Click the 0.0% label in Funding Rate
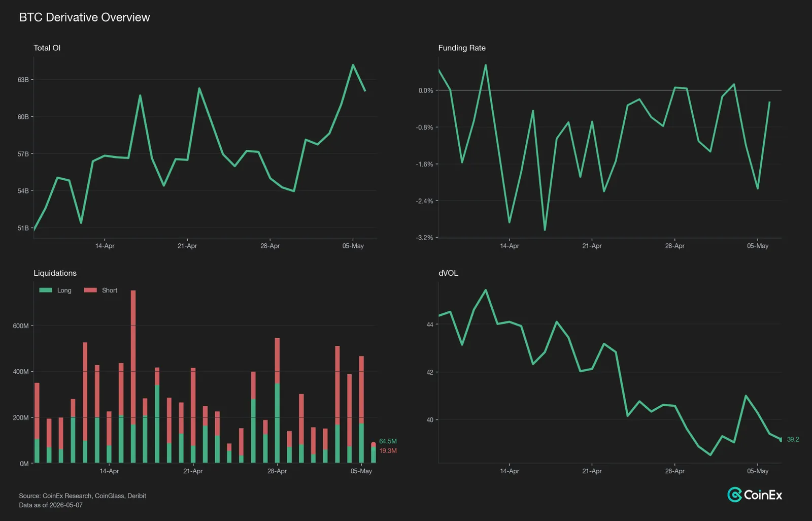This screenshot has width=812, height=521. pyautogui.click(x=426, y=90)
